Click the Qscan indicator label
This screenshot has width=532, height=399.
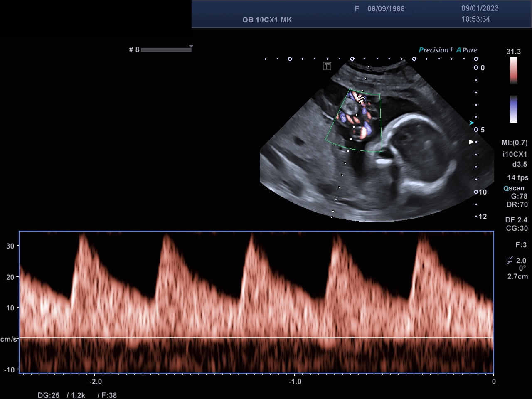[514, 188]
